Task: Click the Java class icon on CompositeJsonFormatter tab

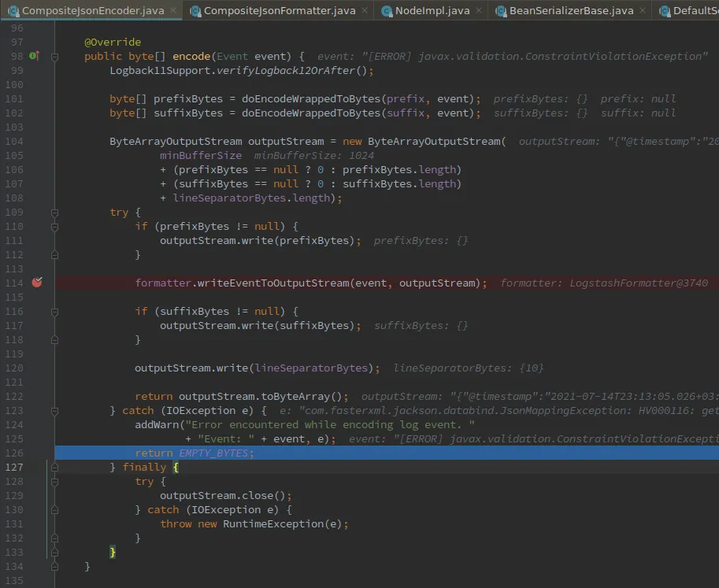Action: point(196,10)
